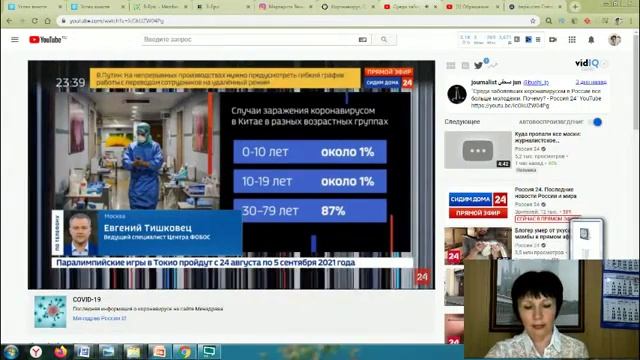Click thumbnail with 4:42 duration
Viewport: 640px width, 360px height.
pos(478,150)
